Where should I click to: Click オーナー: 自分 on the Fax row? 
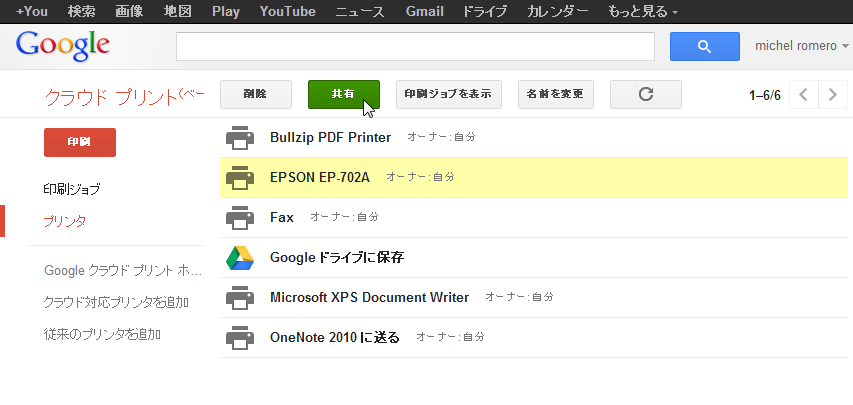344,217
